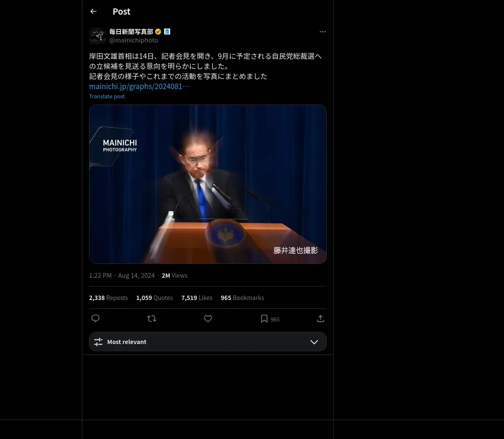The height and width of the screenshot is (439, 504).
Task: Expand the Most relevant sorting chevron
Action: (x=314, y=342)
